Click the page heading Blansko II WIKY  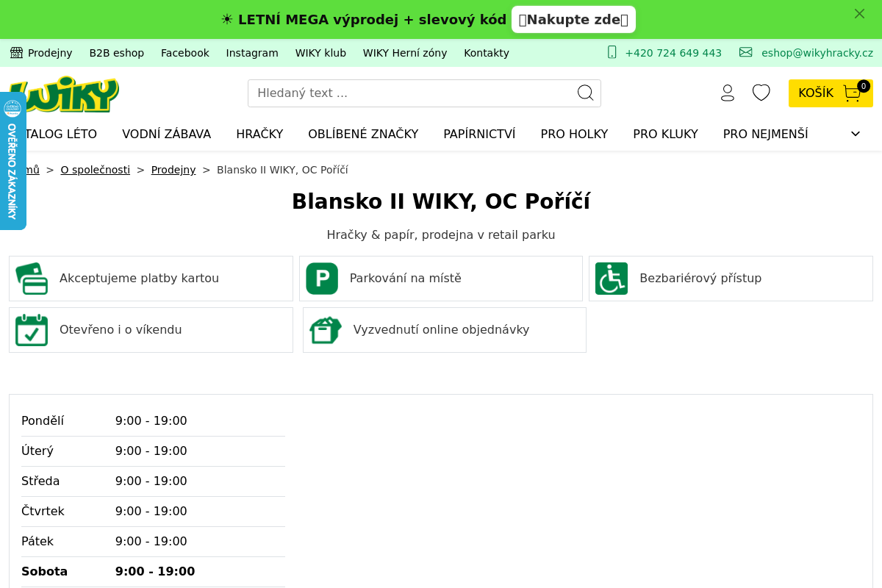click(x=441, y=201)
